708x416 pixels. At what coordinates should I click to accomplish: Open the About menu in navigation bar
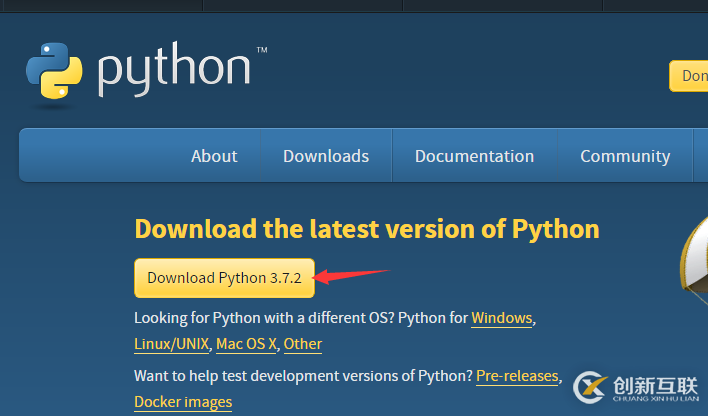tap(214, 156)
